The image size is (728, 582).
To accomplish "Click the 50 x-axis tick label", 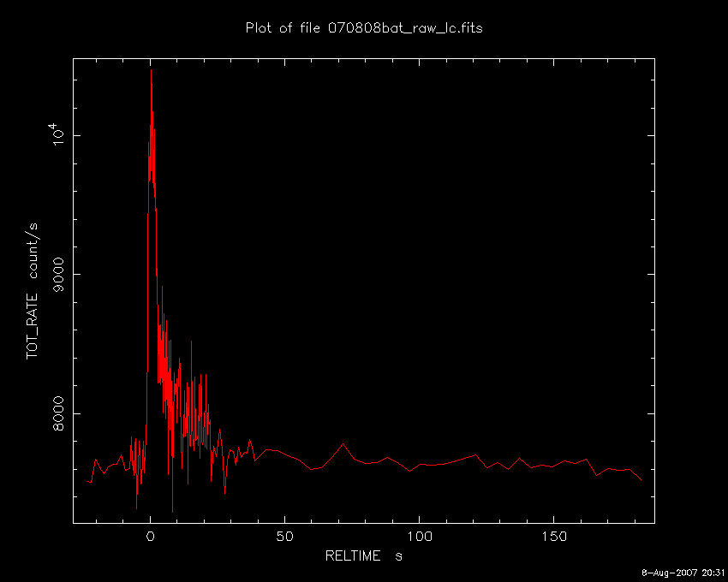I will click(x=284, y=537).
